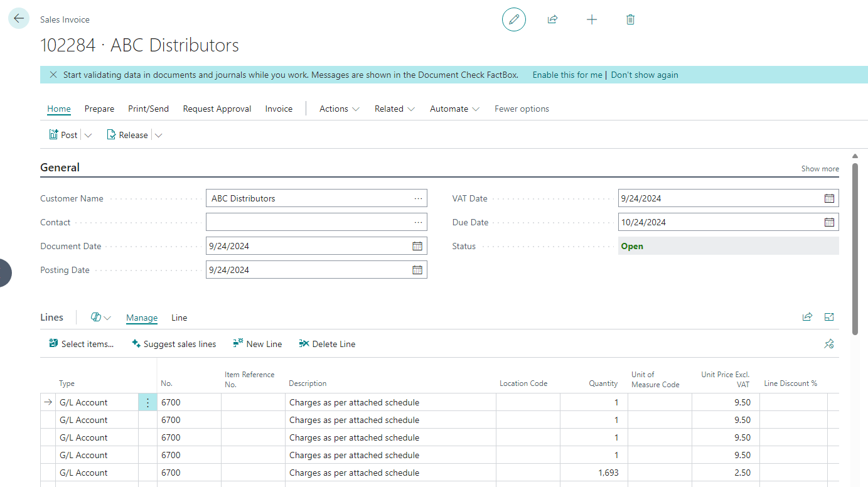This screenshot has width=868, height=487.
Task: Click Fewer options
Action: (522, 109)
